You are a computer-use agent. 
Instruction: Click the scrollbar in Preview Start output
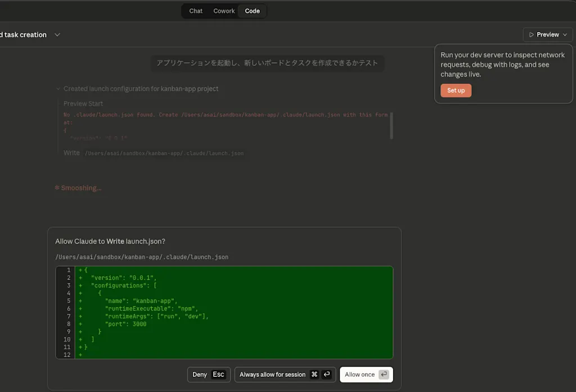[x=391, y=125]
